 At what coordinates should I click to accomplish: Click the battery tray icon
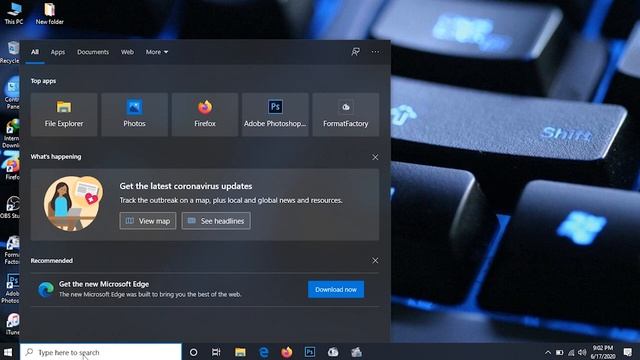(560, 353)
